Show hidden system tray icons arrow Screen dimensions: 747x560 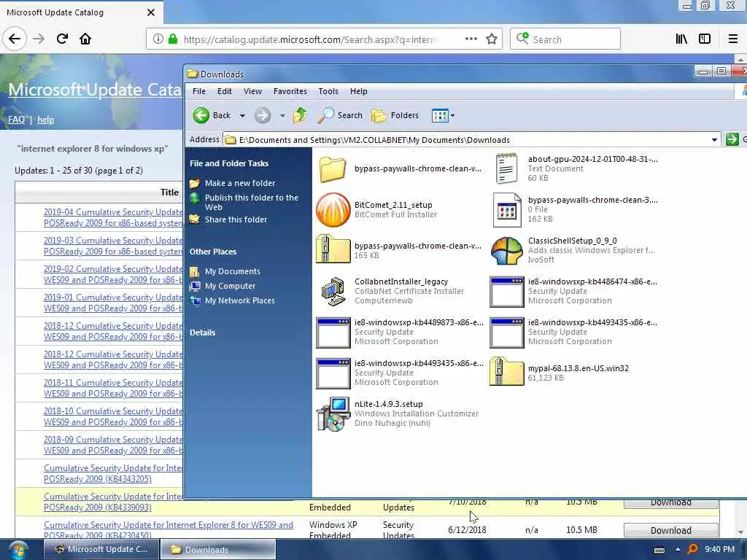pyautogui.click(x=678, y=550)
